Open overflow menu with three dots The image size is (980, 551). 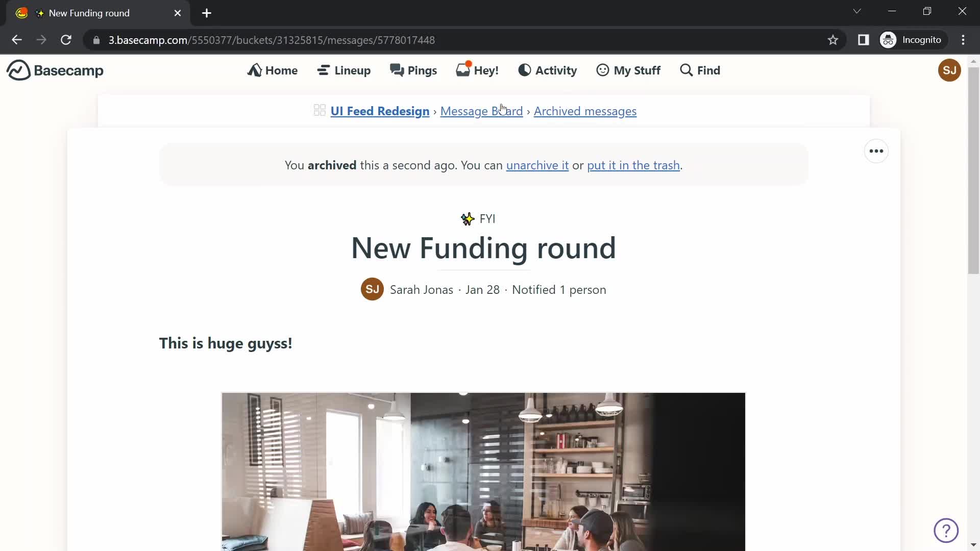click(876, 152)
